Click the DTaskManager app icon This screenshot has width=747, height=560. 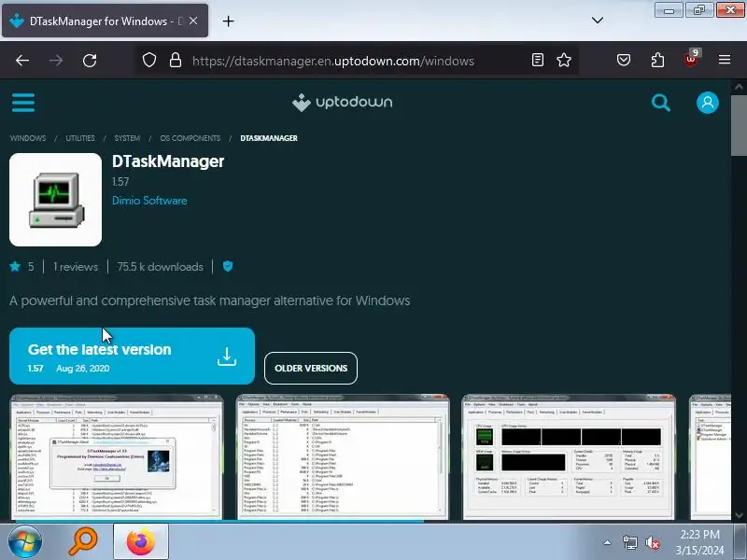[x=55, y=200]
